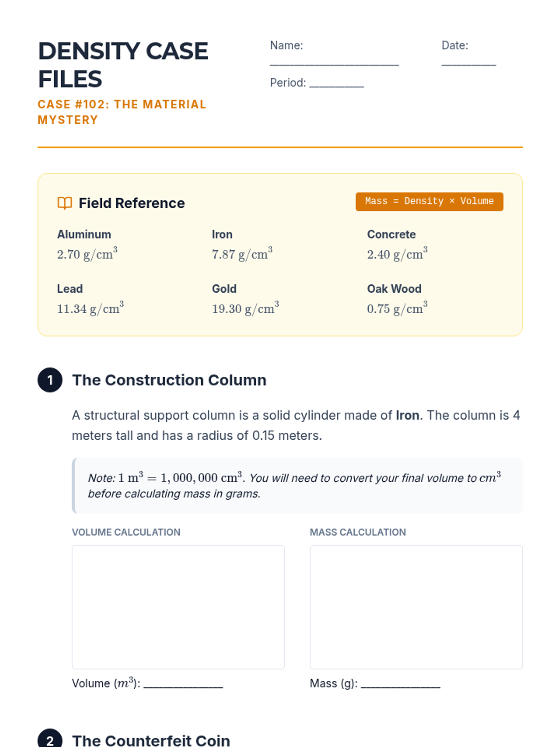Viewport: 560px width, 747px height.
Task: Click the book icon beside Field Reference
Action: pyautogui.click(x=64, y=203)
